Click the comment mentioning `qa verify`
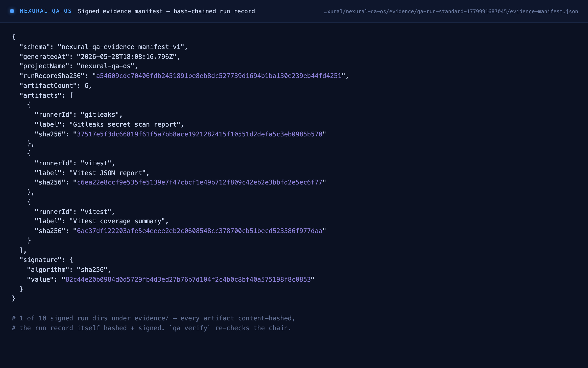Image resolution: width=588 pixels, height=368 pixels. click(151, 328)
